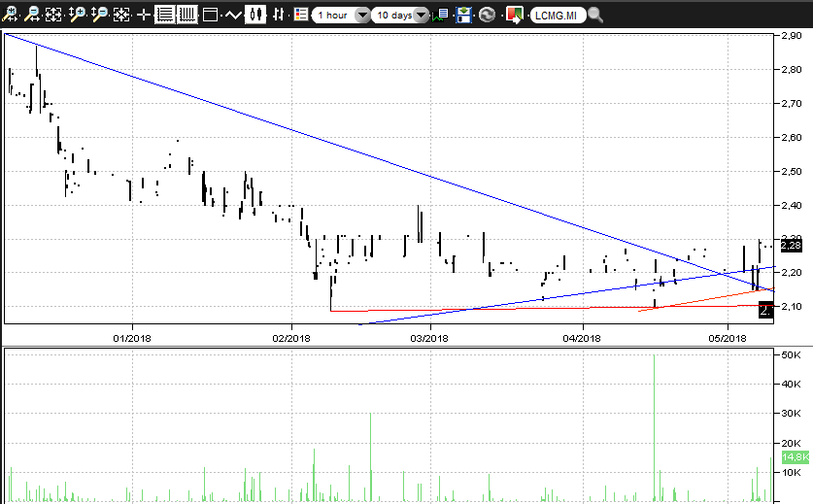813x504 pixels.
Task: Click the 2,50 price axis label
Action: coord(792,171)
